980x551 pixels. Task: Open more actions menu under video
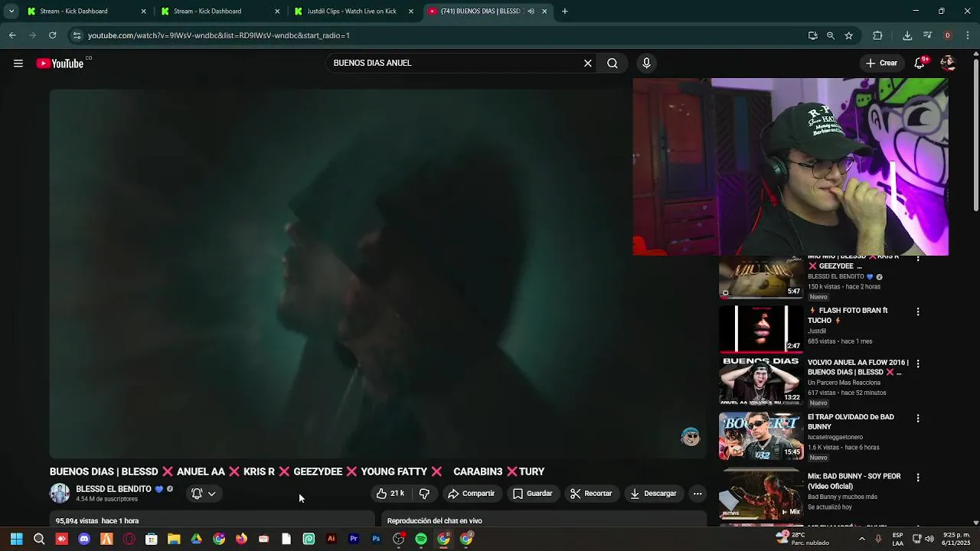[697, 494]
